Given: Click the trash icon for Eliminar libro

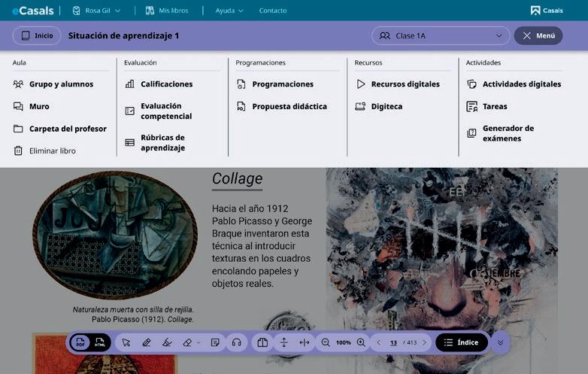Looking at the screenshot, I should tap(18, 151).
